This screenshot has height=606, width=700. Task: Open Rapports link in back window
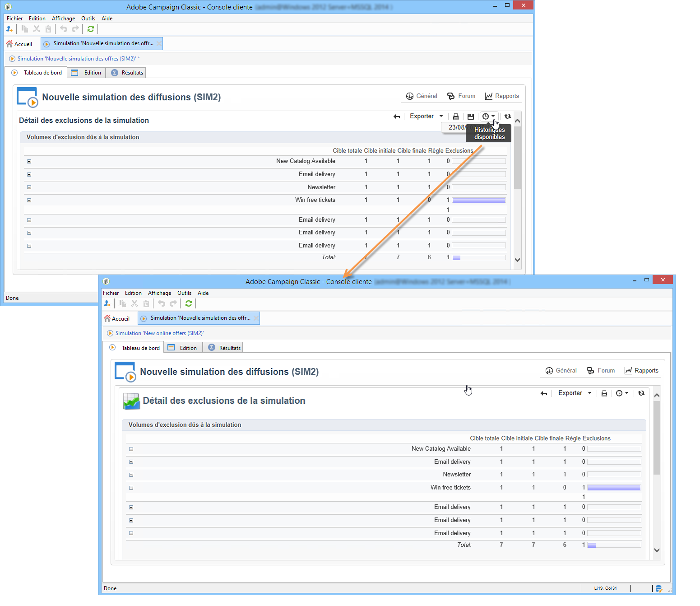click(x=502, y=96)
